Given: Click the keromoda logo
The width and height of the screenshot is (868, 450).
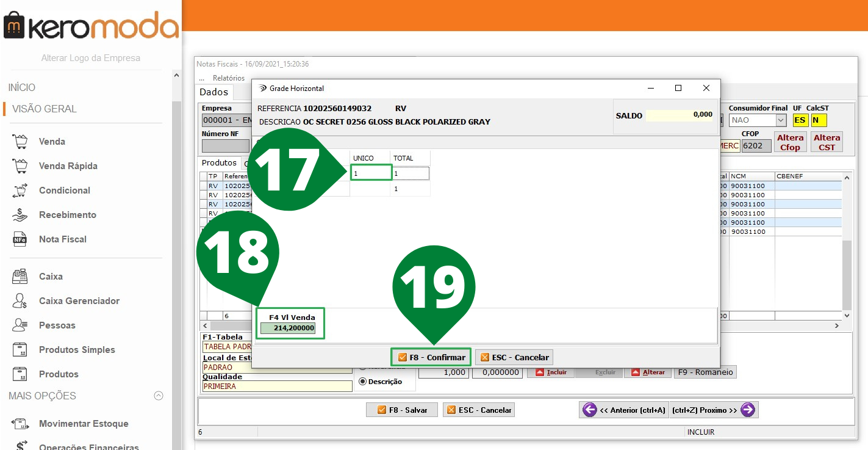Looking at the screenshot, I should pos(91,26).
